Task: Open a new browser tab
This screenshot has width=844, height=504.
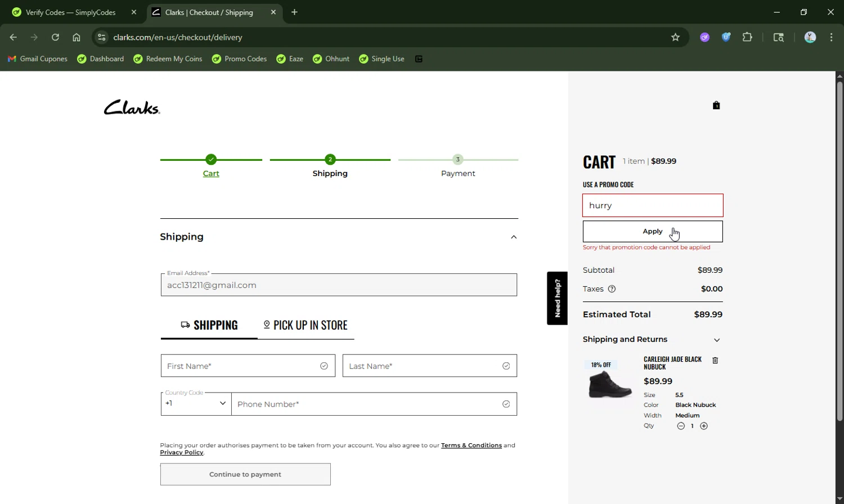Action: coord(294,12)
